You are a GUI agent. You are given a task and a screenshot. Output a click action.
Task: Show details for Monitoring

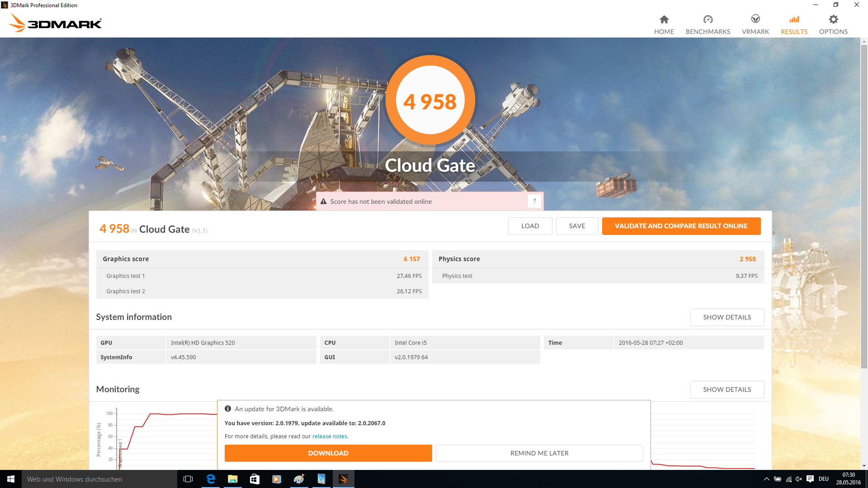pyautogui.click(x=726, y=389)
